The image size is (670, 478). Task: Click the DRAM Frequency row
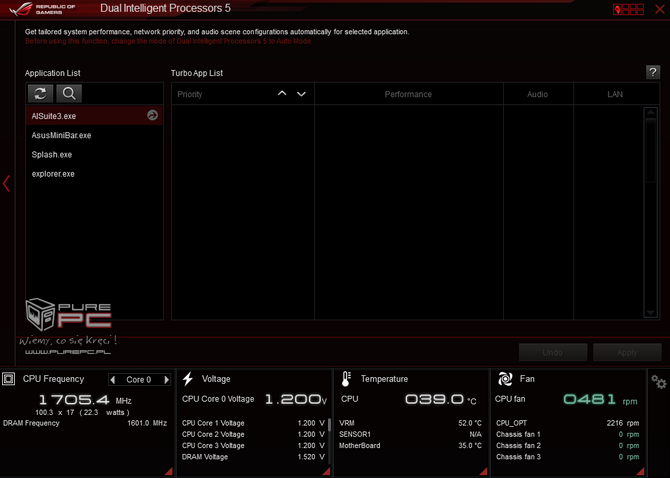pyautogui.click(x=85, y=423)
